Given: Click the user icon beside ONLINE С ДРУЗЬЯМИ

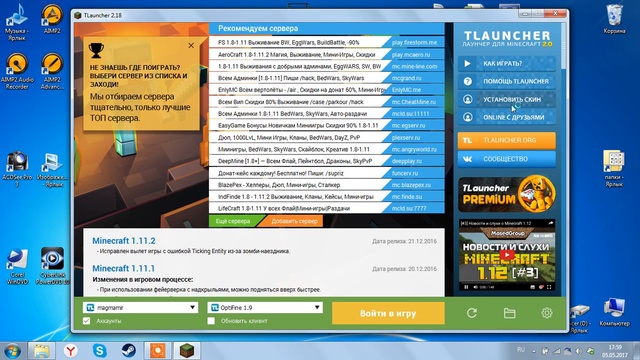Looking at the screenshot, I should click(x=468, y=117).
